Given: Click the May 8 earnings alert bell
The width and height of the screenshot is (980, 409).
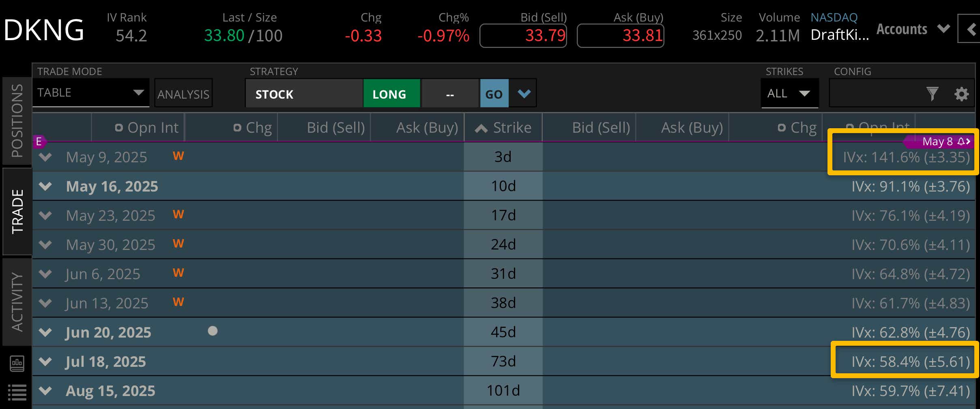Looking at the screenshot, I should click(x=961, y=141).
